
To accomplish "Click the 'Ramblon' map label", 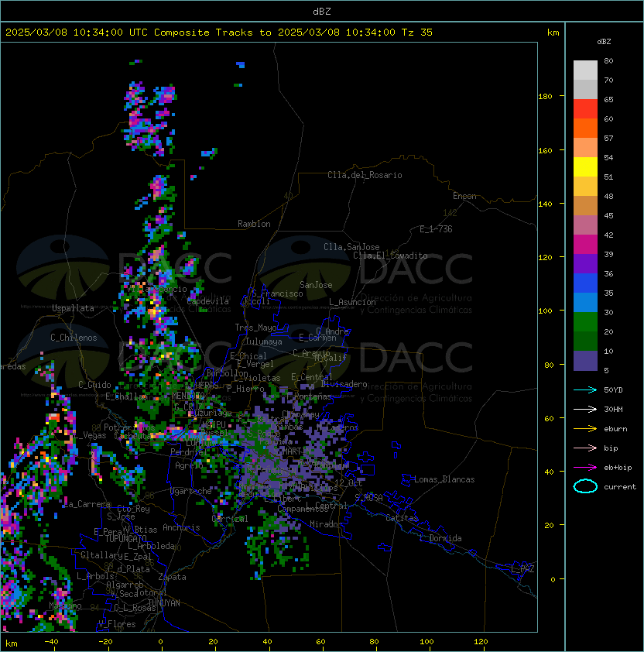I will pos(254,224).
